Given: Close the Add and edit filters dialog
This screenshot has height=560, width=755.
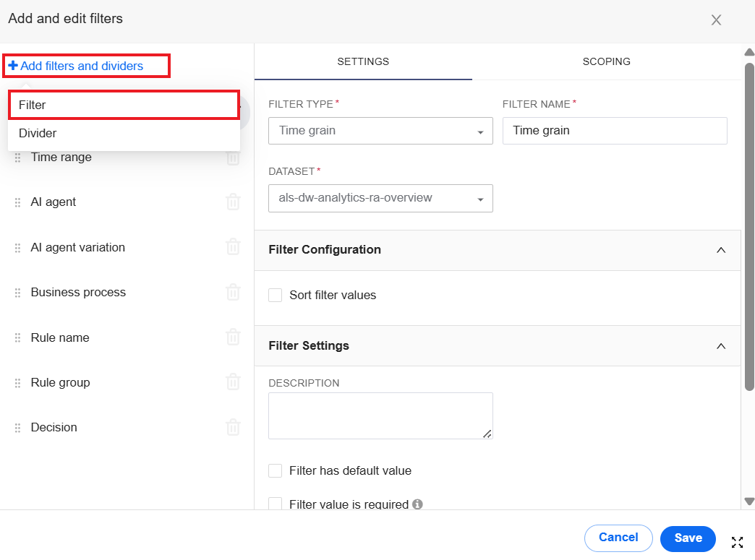Looking at the screenshot, I should click(x=716, y=20).
